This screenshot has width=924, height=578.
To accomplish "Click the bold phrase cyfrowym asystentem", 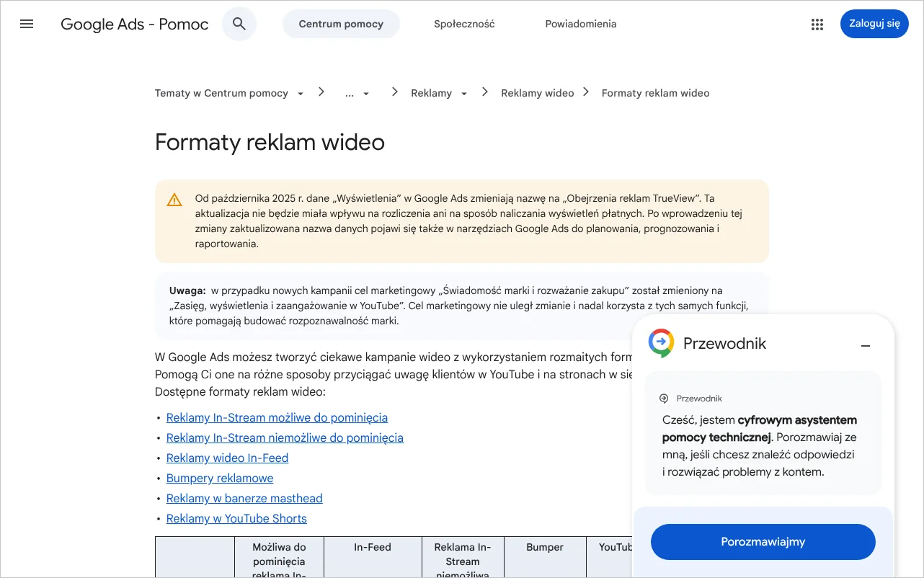I will (x=798, y=419).
